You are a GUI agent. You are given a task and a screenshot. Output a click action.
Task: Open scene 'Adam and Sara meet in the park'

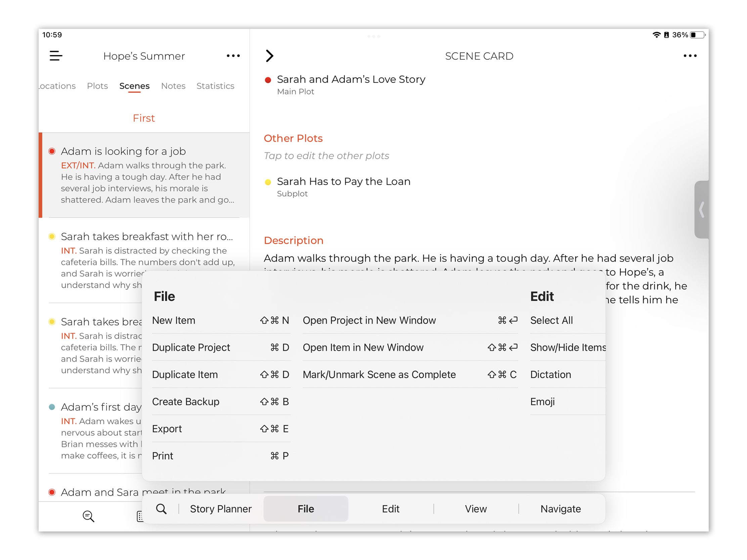143,492
